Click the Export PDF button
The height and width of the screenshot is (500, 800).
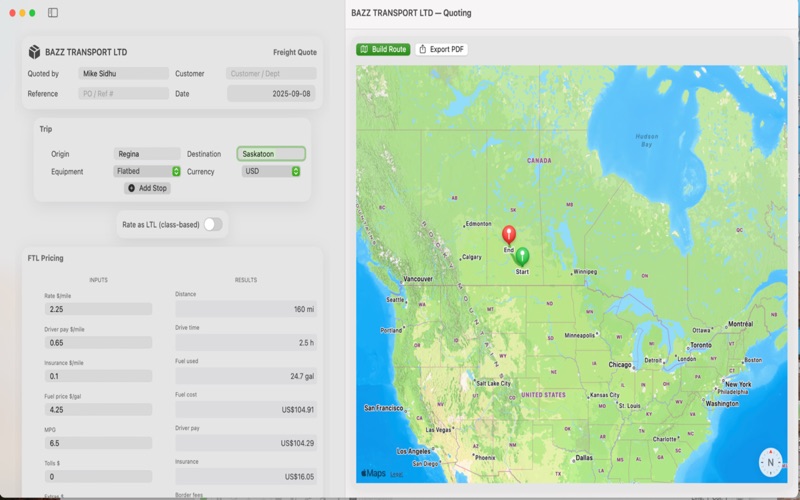pyautogui.click(x=441, y=49)
